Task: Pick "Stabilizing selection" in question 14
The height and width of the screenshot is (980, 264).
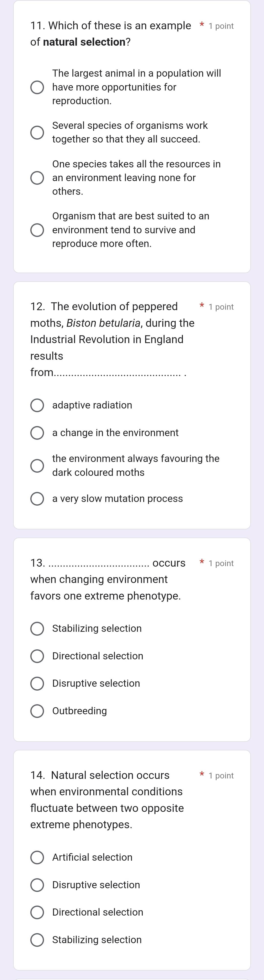Action: point(37,940)
